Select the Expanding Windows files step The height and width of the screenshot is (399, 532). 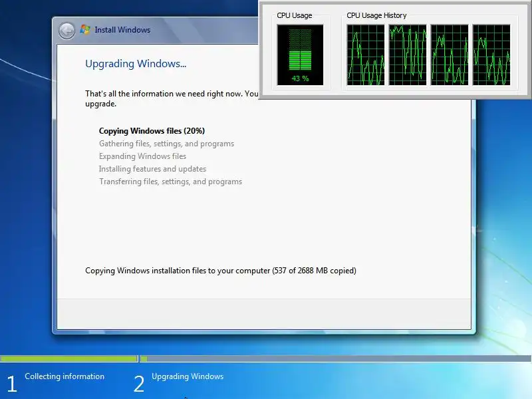pos(142,156)
